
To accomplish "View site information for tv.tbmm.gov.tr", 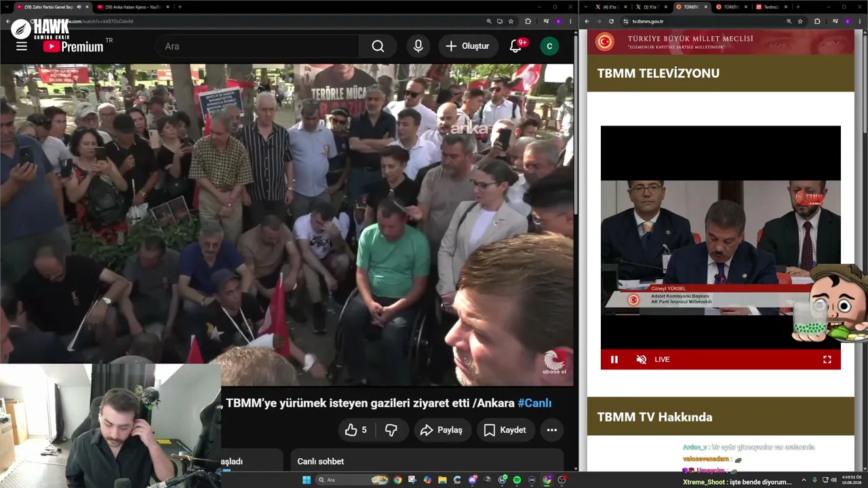I will (x=626, y=21).
